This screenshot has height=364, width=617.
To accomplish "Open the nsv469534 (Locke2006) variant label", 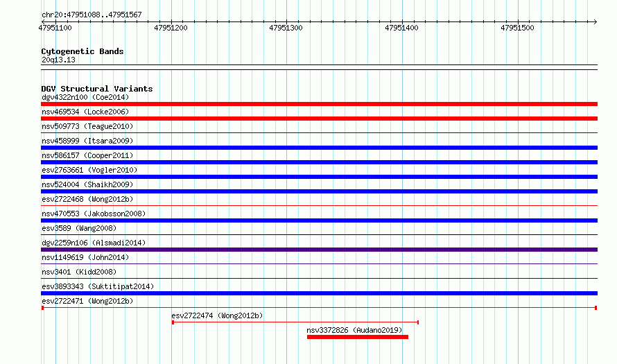I will 85,112.
